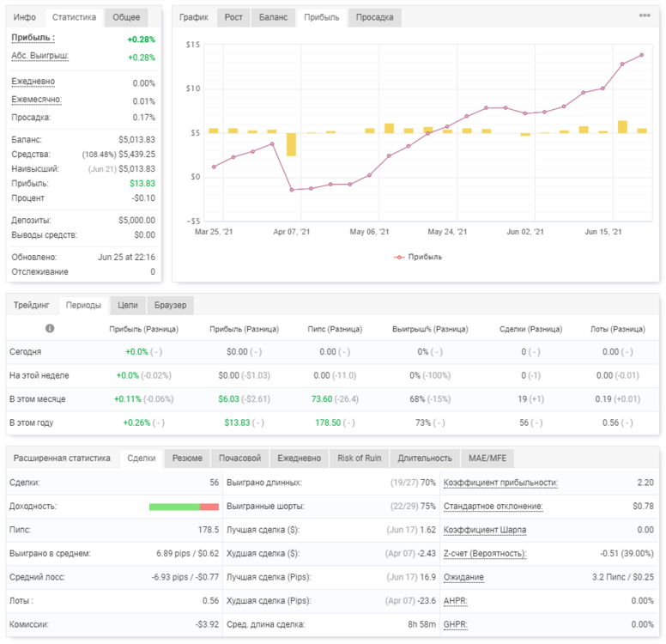Click the final data point on profit line
The image size is (666, 644).
[x=641, y=55]
